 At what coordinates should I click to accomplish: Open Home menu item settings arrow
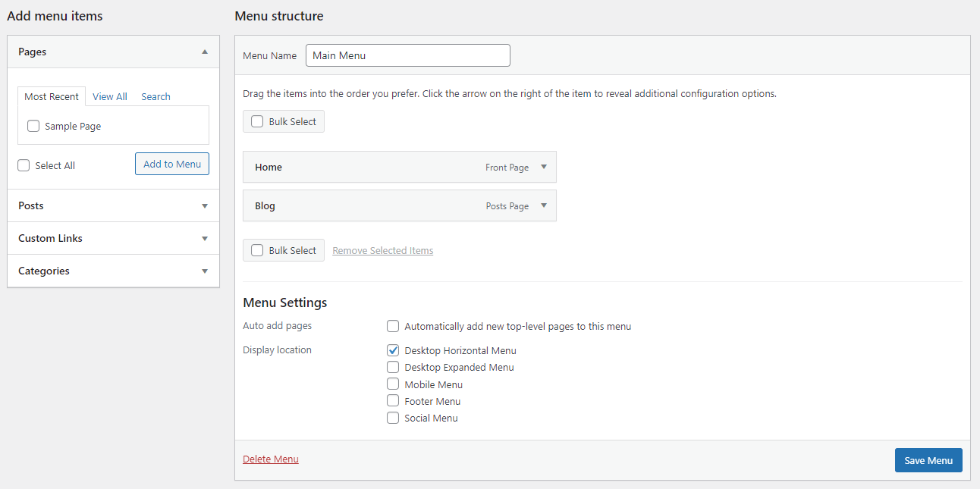click(544, 167)
